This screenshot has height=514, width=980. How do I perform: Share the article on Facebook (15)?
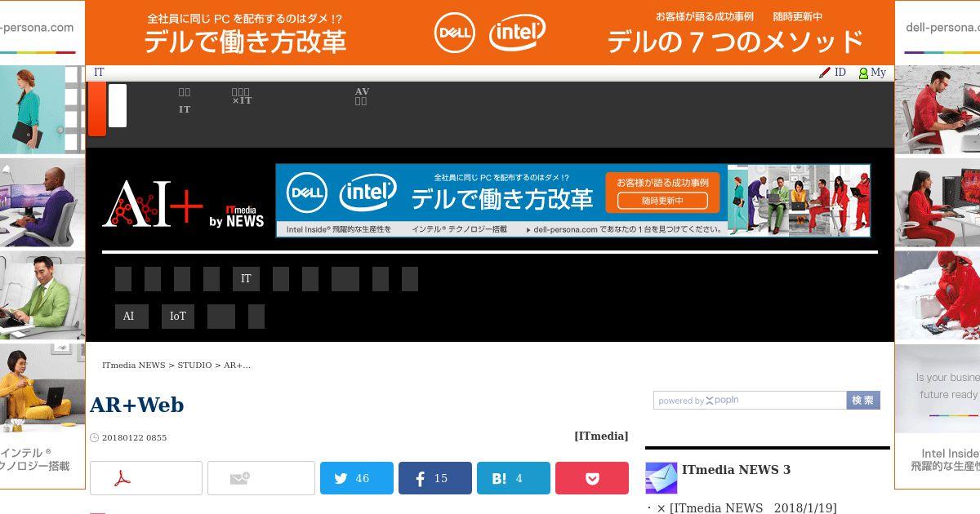point(434,478)
